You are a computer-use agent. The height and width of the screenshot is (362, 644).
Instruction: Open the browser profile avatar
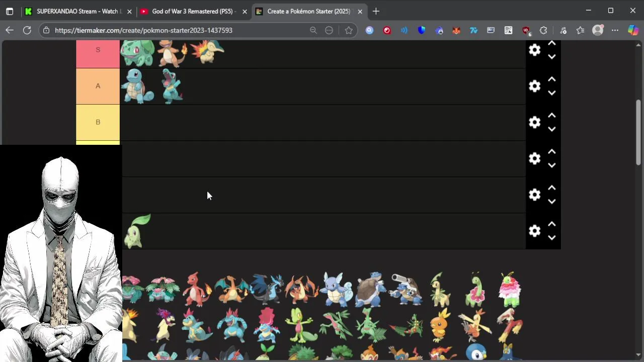(598, 30)
